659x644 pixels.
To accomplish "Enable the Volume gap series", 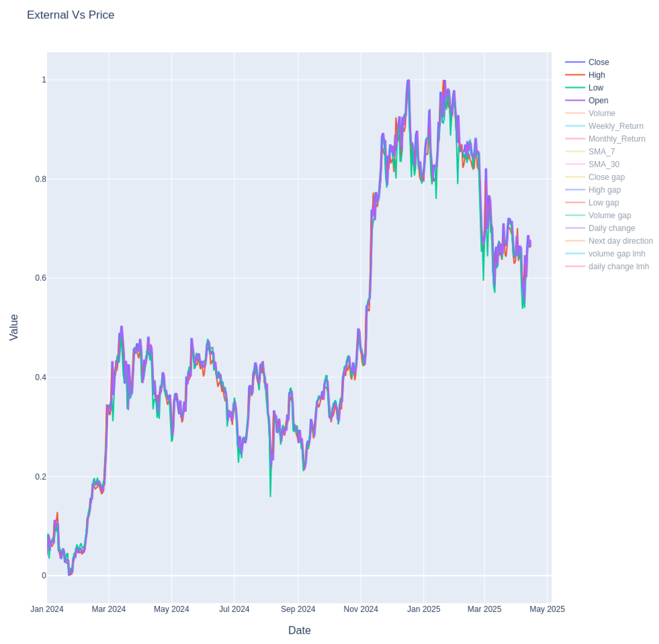I will 609,216.
